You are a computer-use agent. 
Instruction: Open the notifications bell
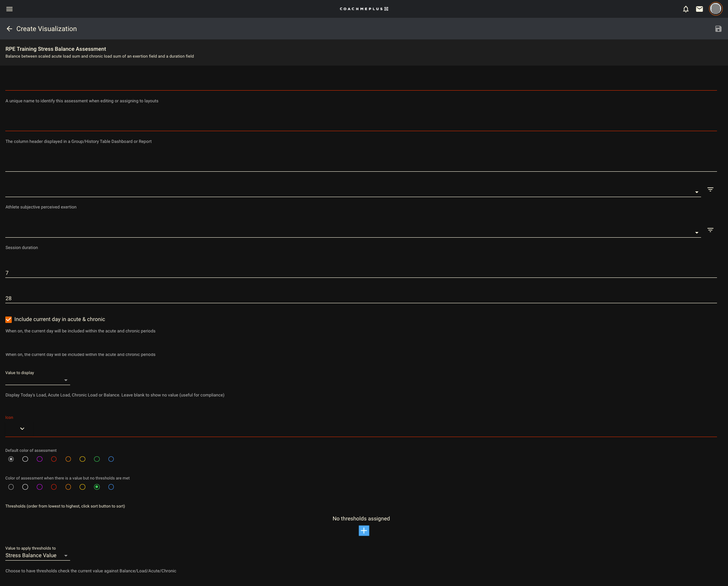pyautogui.click(x=686, y=9)
